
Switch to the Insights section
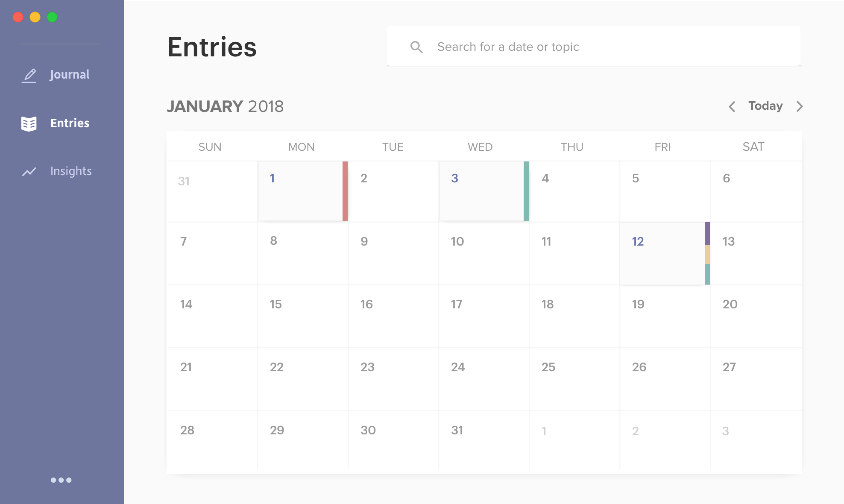point(71,171)
